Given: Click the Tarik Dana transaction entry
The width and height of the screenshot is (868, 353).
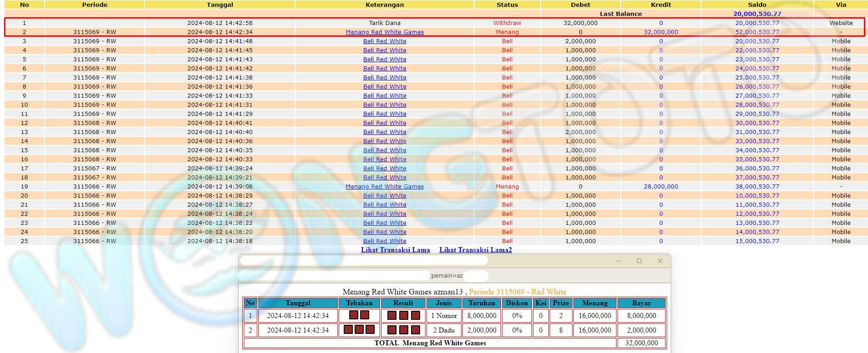Looking at the screenshot, I should [384, 23].
